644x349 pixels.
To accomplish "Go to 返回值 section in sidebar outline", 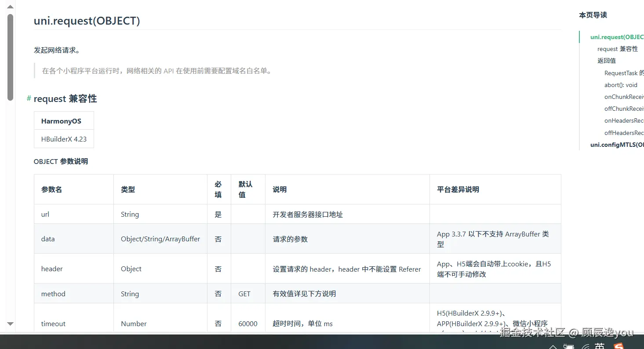I will (606, 61).
